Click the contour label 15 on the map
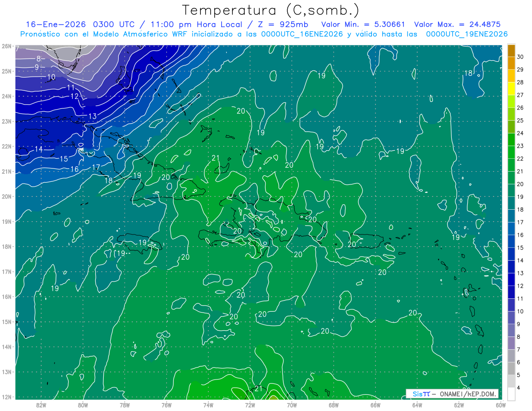This screenshot has width=532, height=411. pos(64,159)
